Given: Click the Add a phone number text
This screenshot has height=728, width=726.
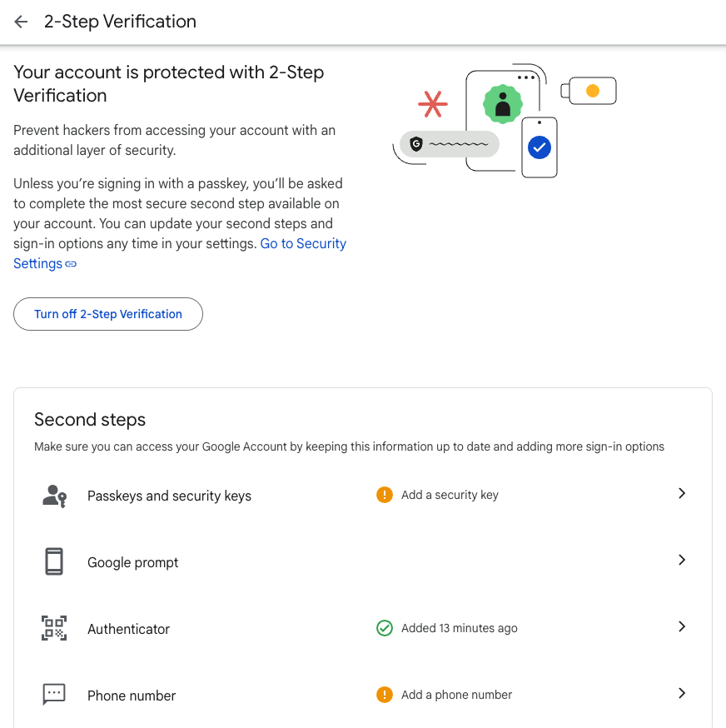Looking at the screenshot, I should pos(457,695).
